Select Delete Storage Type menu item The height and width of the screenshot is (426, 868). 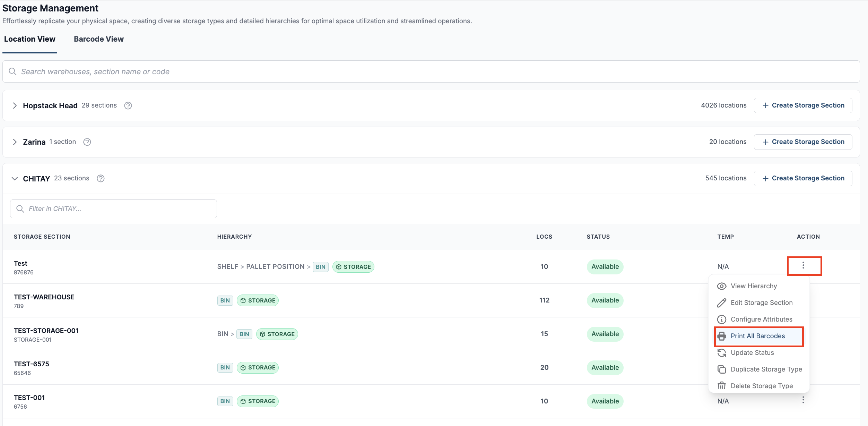pyautogui.click(x=759, y=386)
